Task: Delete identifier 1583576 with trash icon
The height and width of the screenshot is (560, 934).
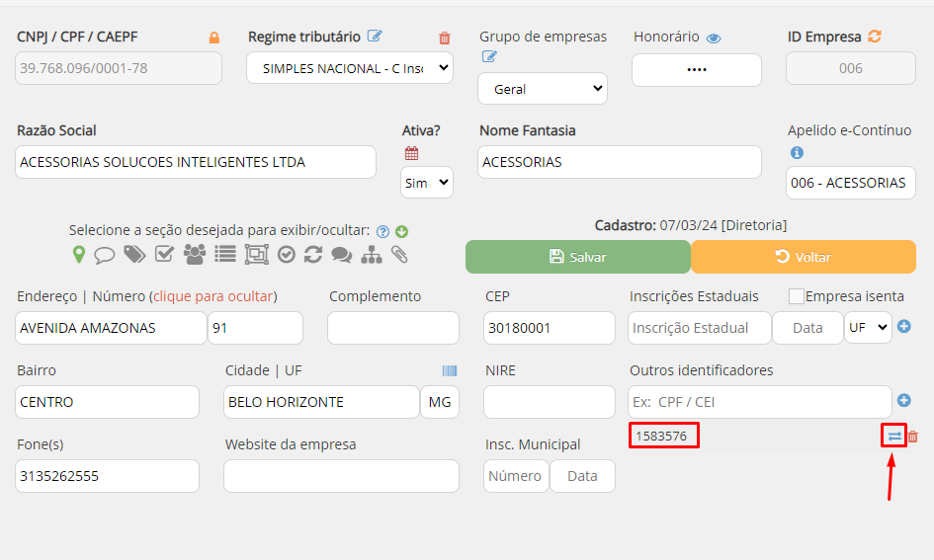Action: point(913,436)
